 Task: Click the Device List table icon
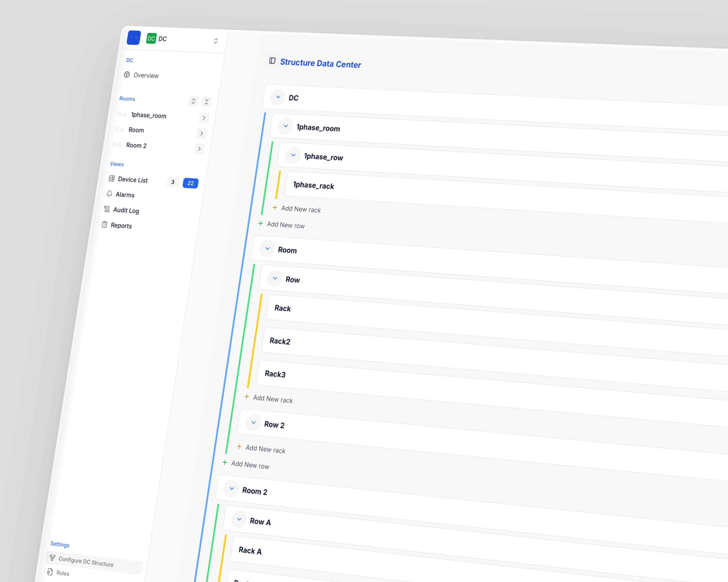tap(112, 178)
